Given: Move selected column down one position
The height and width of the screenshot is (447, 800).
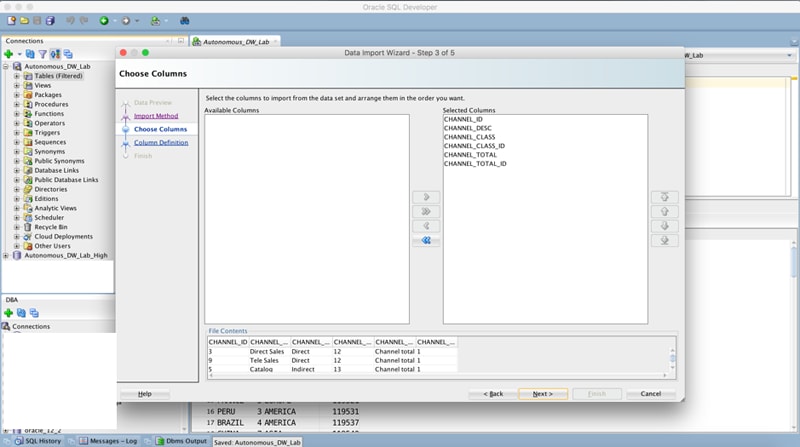Looking at the screenshot, I should tap(664, 226).
